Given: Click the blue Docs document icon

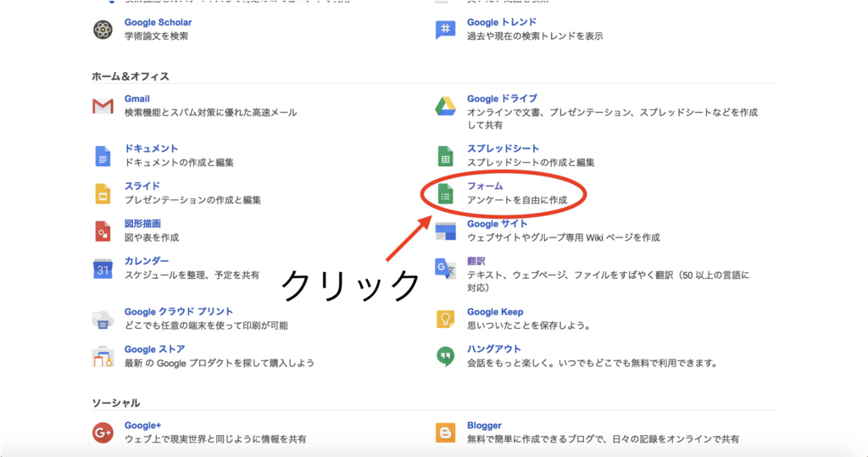Looking at the screenshot, I should coord(103,156).
